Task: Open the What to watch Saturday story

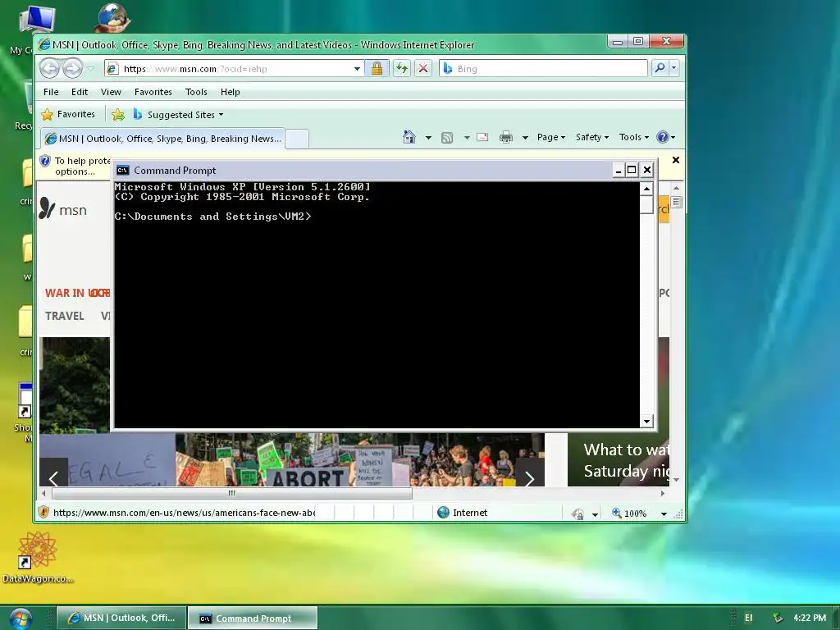Action: pyautogui.click(x=626, y=460)
